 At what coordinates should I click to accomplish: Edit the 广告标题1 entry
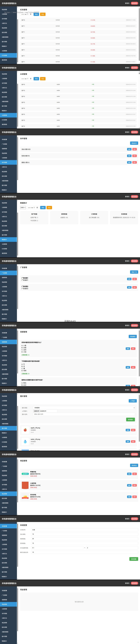point(129,279)
